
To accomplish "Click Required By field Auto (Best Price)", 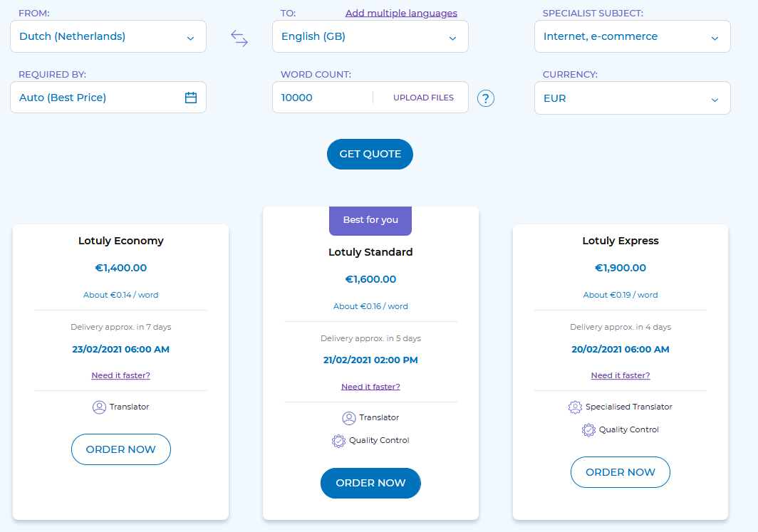I will pyautogui.click(x=108, y=97).
